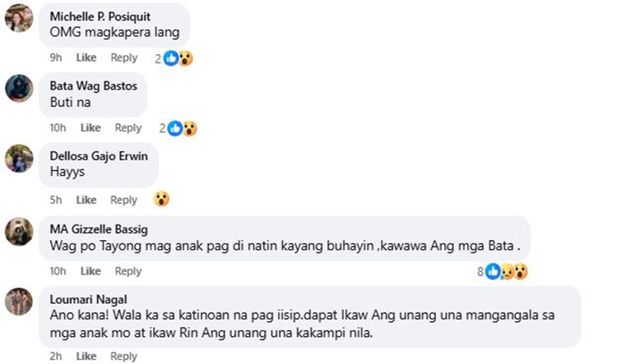Open Loumari Nagal name link
This screenshot has width=617, height=364.
[88, 300]
